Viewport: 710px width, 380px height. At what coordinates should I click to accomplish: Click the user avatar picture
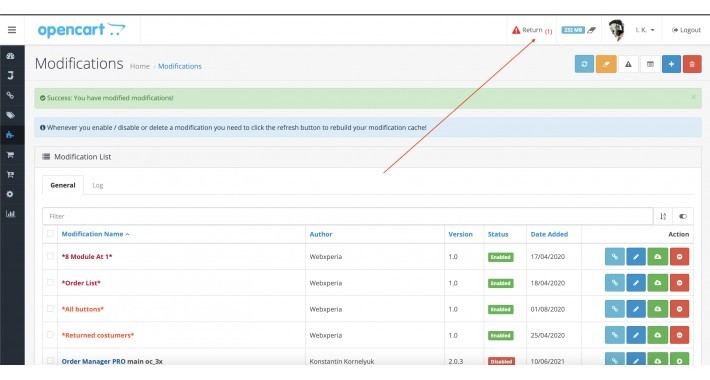click(x=617, y=30)
